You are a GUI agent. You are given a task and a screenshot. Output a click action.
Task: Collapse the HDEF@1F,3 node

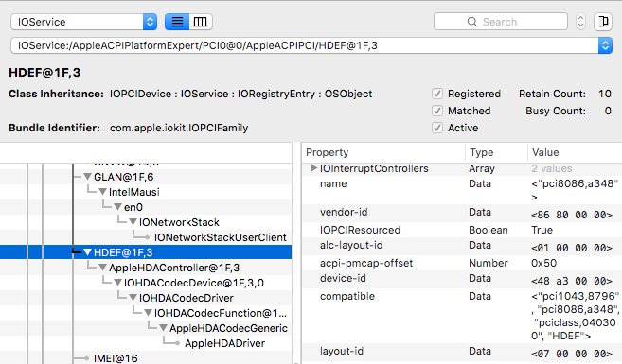[x=88, y=252]
